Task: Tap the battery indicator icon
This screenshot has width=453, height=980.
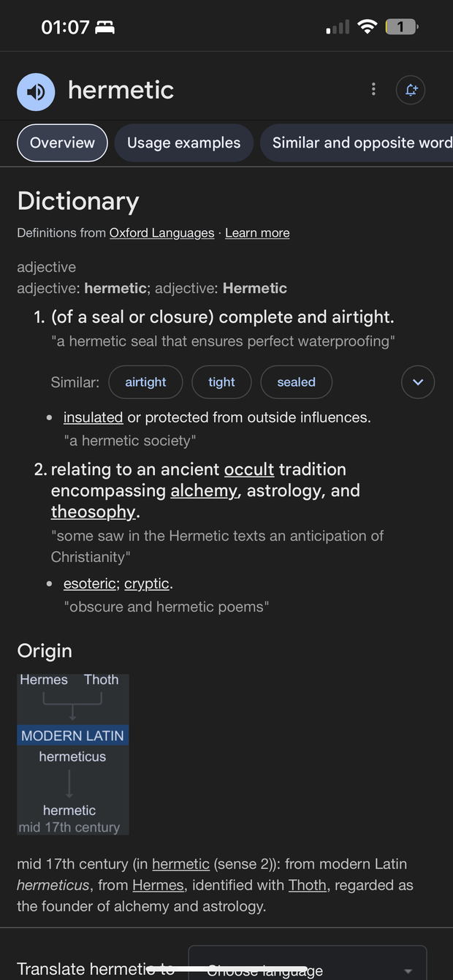Action: pyautogui.click(x=401, y=28)
